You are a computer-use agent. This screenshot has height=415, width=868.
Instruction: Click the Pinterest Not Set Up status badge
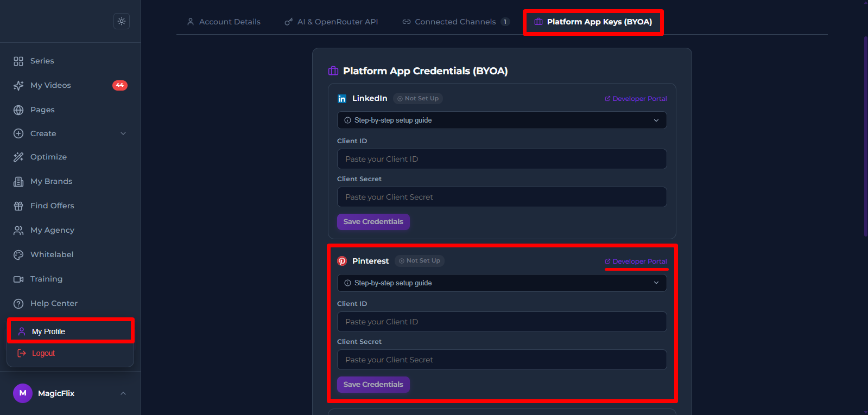[420, 261]
